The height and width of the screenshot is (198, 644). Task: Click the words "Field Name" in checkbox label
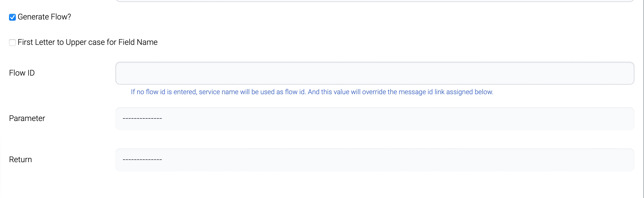tap(138, 42)
